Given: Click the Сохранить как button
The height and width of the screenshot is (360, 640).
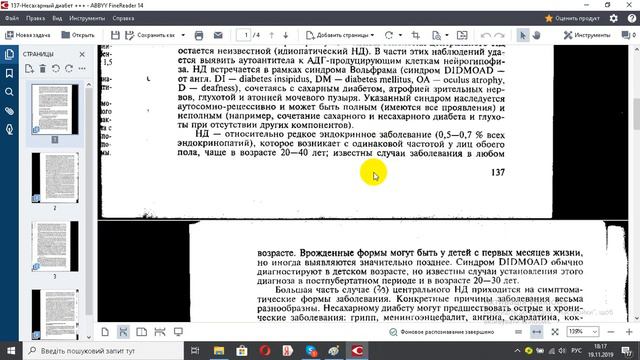Looking at the screenshot, I should coord(151,35).
